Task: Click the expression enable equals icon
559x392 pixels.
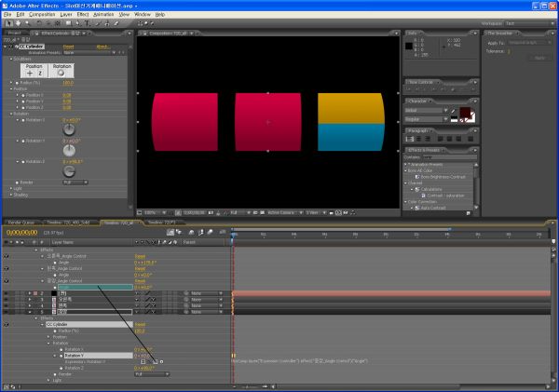Action: tap(143, 361)
